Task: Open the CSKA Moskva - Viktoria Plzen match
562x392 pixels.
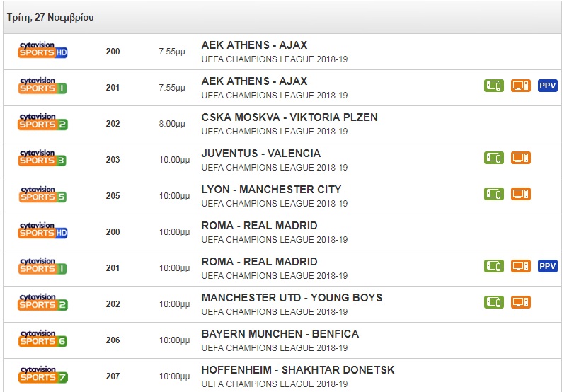Action: (x=289, y=117)
